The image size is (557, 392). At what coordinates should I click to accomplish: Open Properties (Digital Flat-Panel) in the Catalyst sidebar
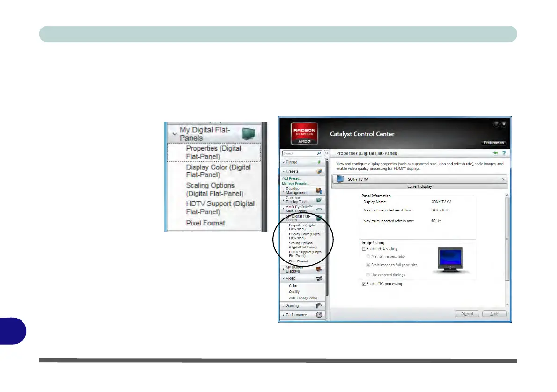click(x=302, y=227)
